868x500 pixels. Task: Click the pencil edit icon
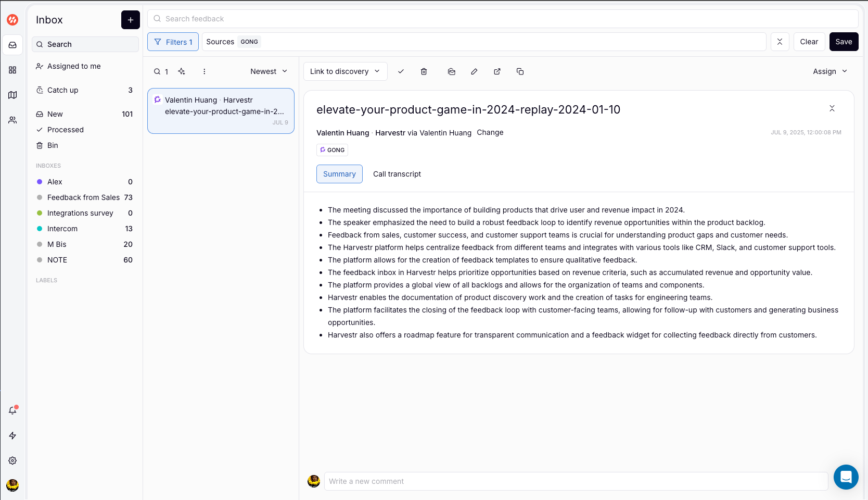point(474,71)
